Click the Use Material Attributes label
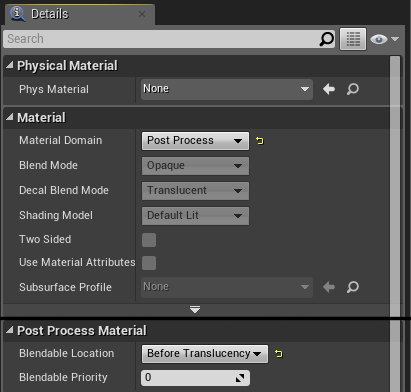Image resolution: width=411 pixels, height=392 pixels. click(77, 262)
